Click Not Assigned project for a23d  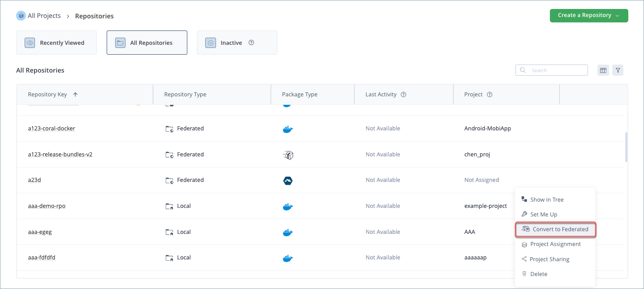click(482, 180)
